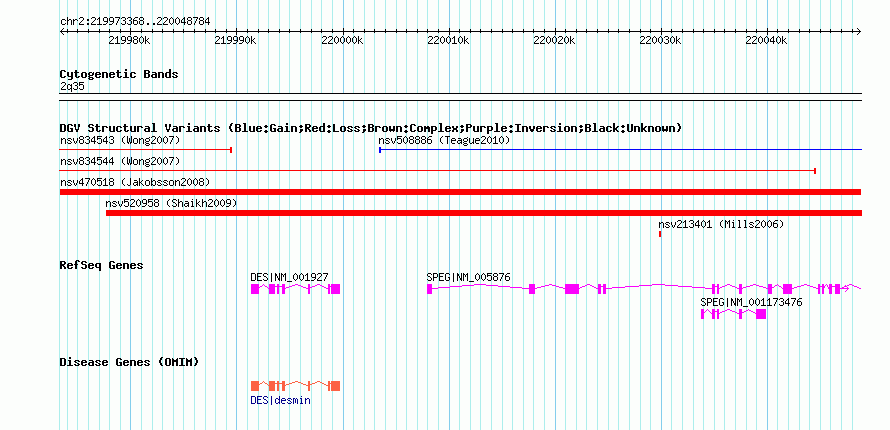Select the DGV Structural Variants track title

[x=371, y=128]
